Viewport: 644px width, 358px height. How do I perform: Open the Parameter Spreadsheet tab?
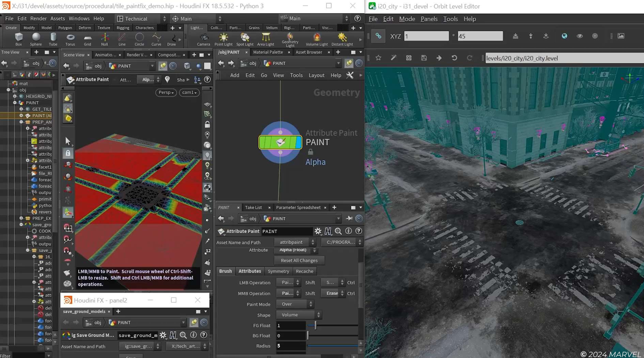[x=298, y=207]
